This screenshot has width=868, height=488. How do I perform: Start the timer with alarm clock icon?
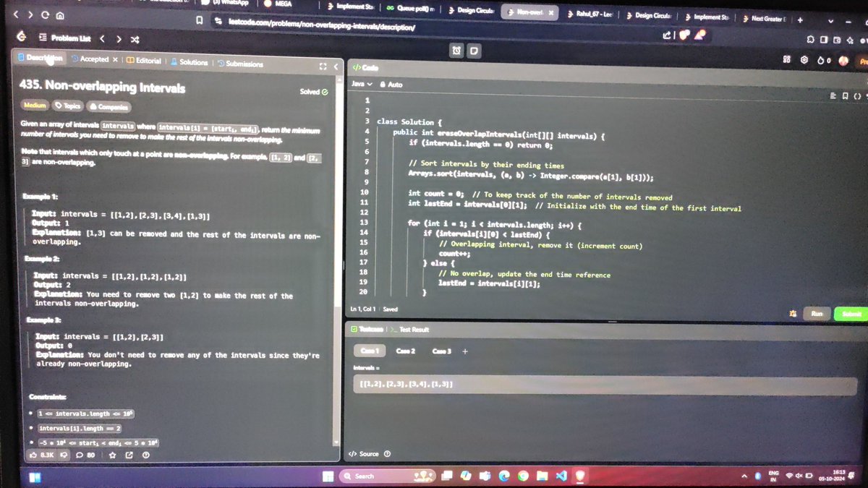pyautogui.click(x=457, y=51)
